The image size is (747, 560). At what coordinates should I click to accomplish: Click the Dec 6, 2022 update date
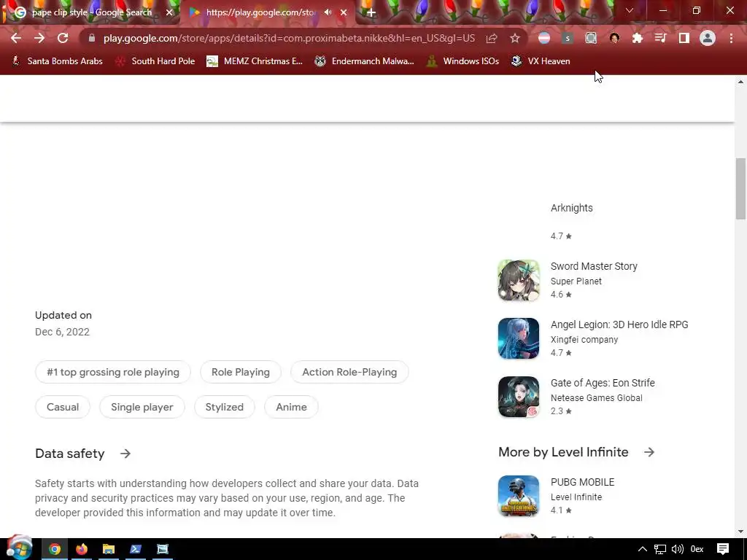click(62, 332)
